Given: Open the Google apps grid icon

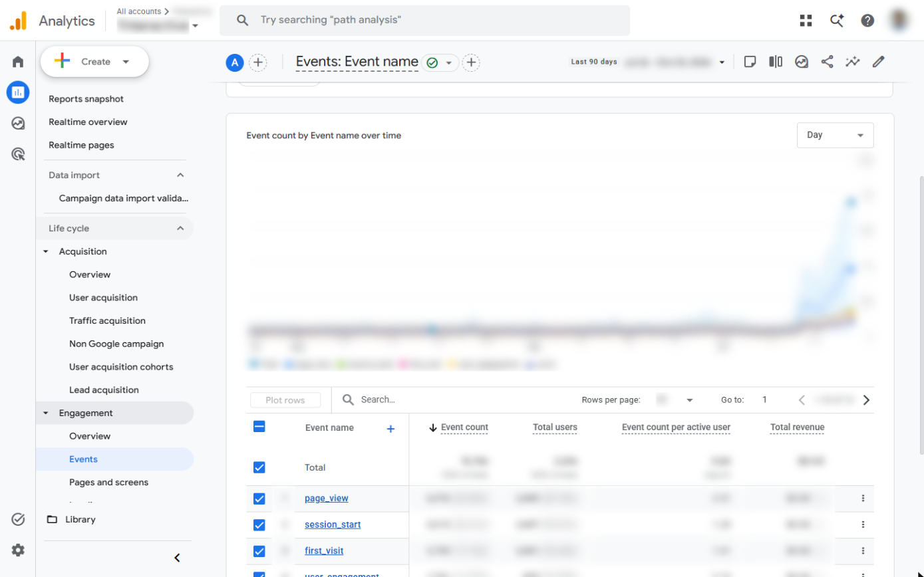Looking at the screenshot, I should coord(806,21).
